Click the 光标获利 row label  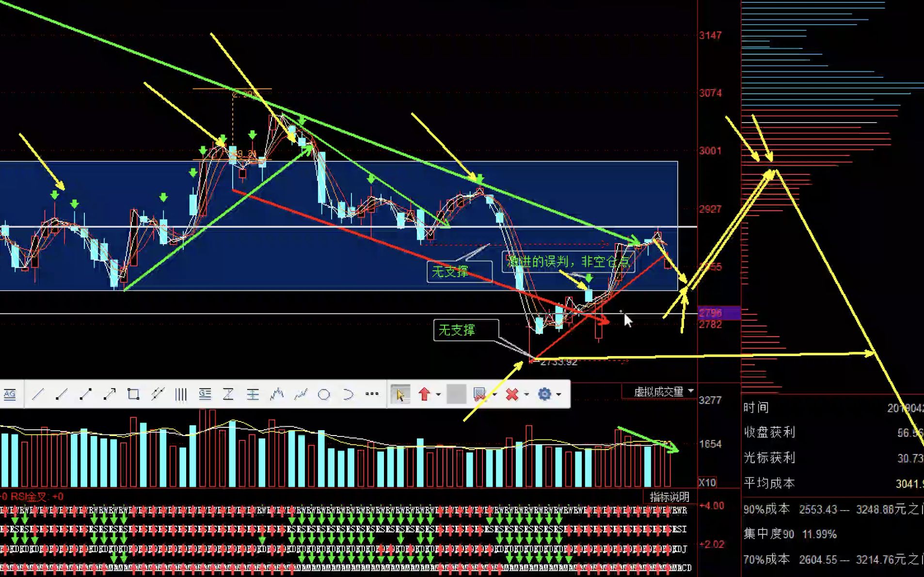pyautogui.click(x=769, y=458)
